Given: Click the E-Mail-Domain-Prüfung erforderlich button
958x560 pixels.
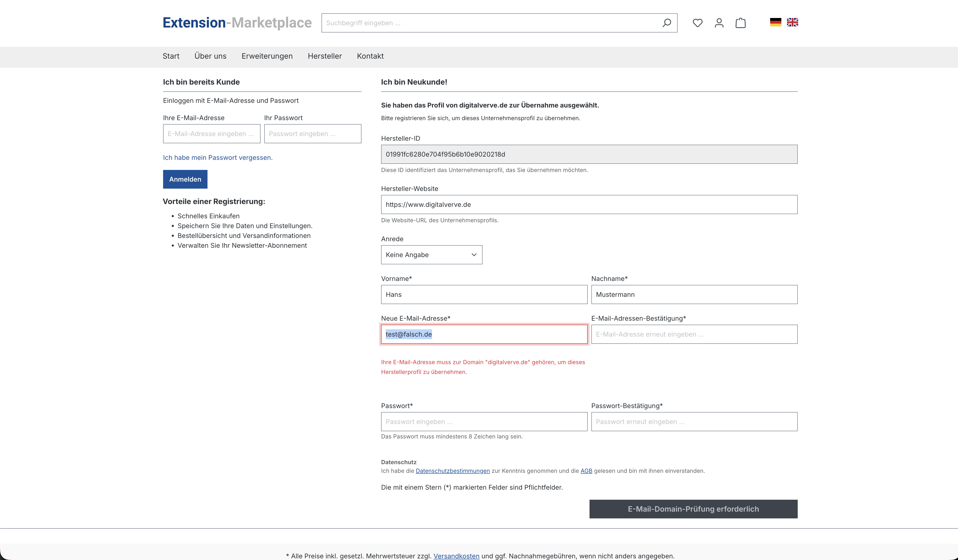Looking at the screenshot, I should [693, 509].
